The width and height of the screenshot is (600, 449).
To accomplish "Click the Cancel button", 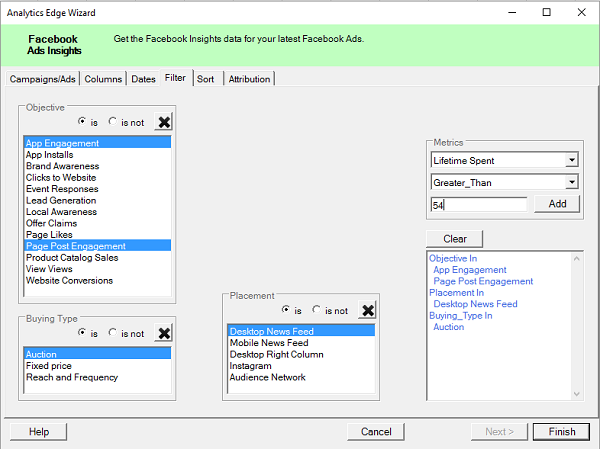I will [376, 432].
